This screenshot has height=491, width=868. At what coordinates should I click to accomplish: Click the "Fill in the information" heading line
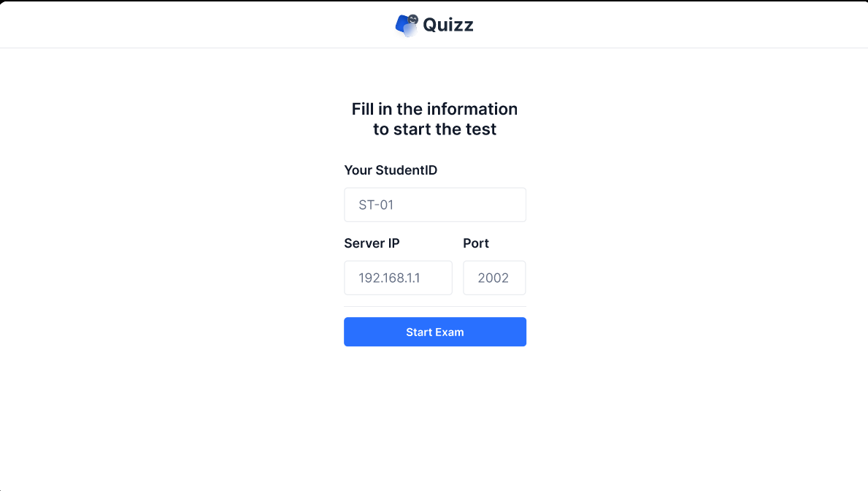tap(434, 109)
